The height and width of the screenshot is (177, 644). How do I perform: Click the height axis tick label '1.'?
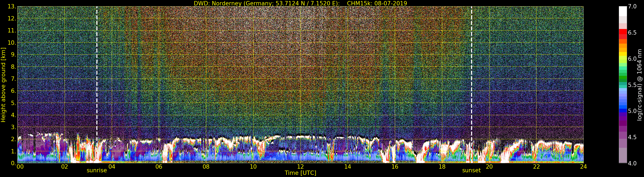[x=13, y=151]
